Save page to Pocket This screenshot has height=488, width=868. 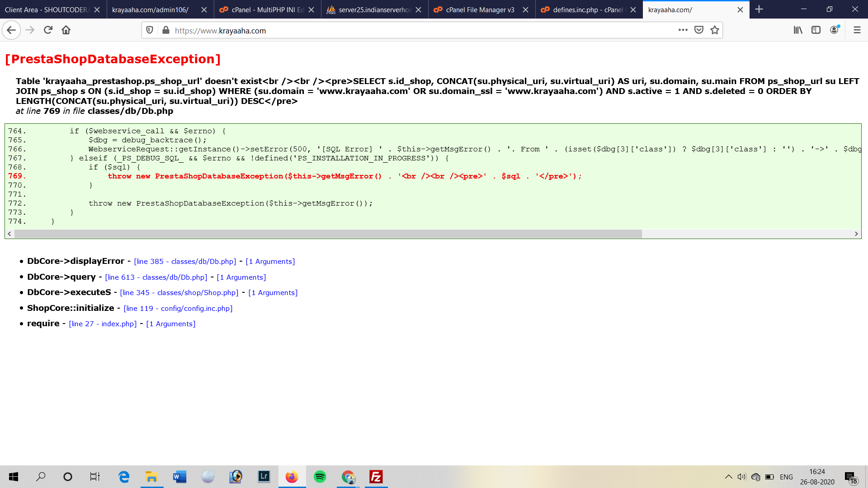click(x=699, y=30)
